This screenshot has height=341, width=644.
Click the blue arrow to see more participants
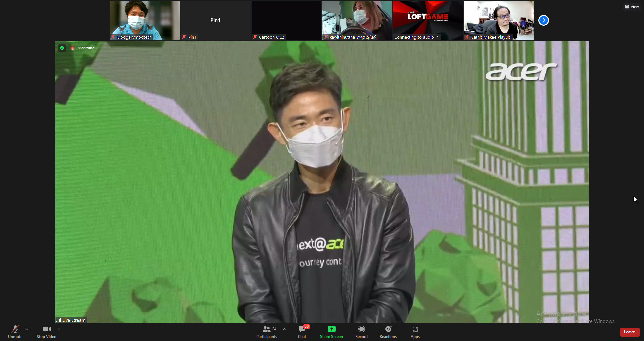pyautogui.click(x=543, y=20)
